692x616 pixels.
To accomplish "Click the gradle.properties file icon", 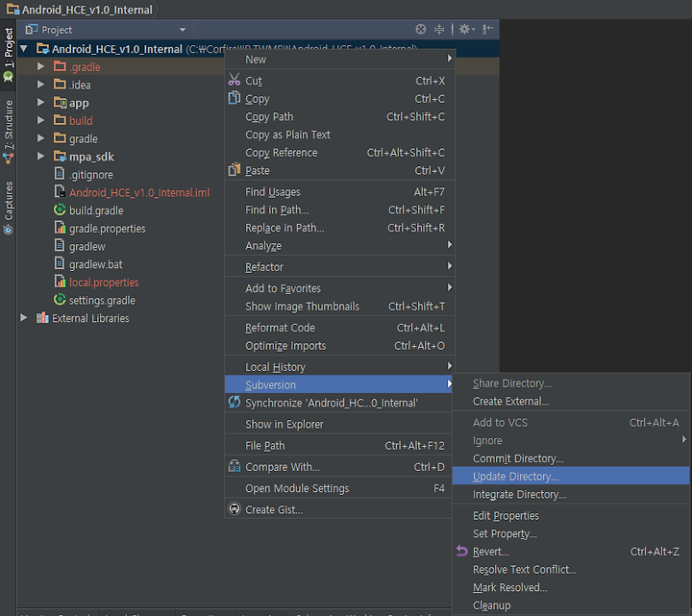I will [60, 228].
